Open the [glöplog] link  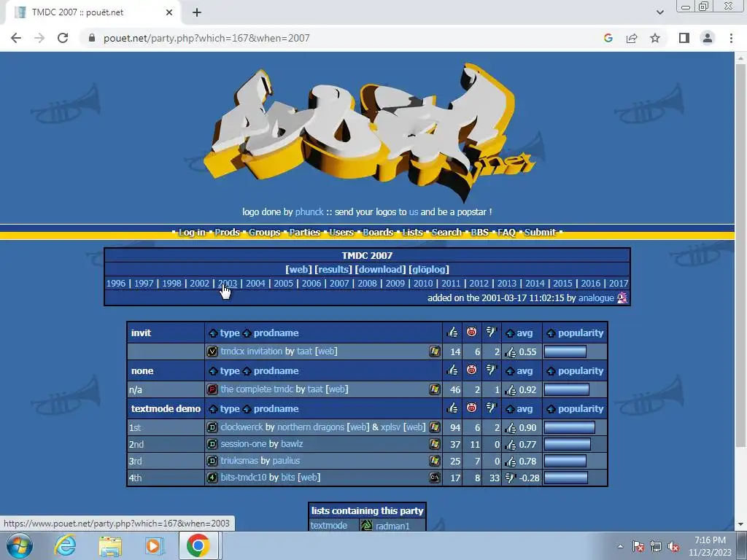[x=429, y=270]
